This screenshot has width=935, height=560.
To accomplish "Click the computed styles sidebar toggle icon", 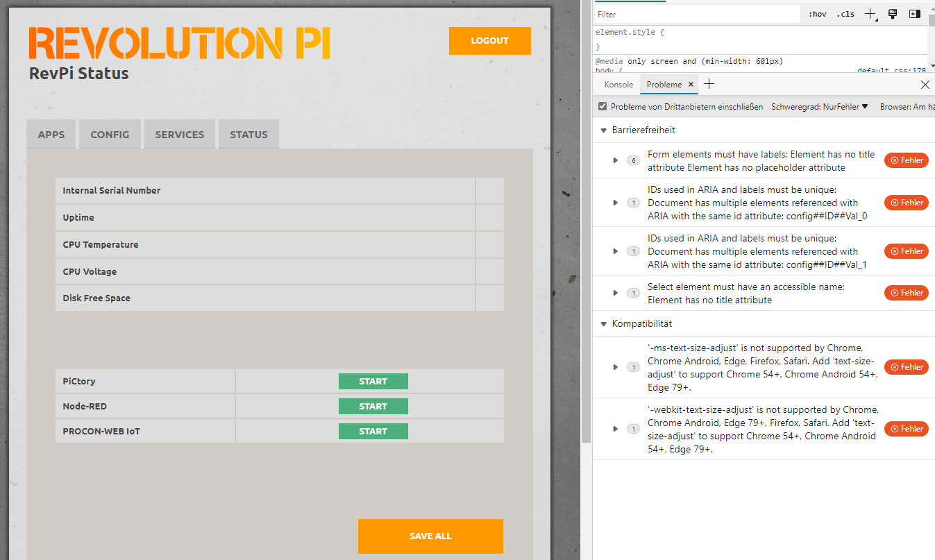I will (915, 14).
